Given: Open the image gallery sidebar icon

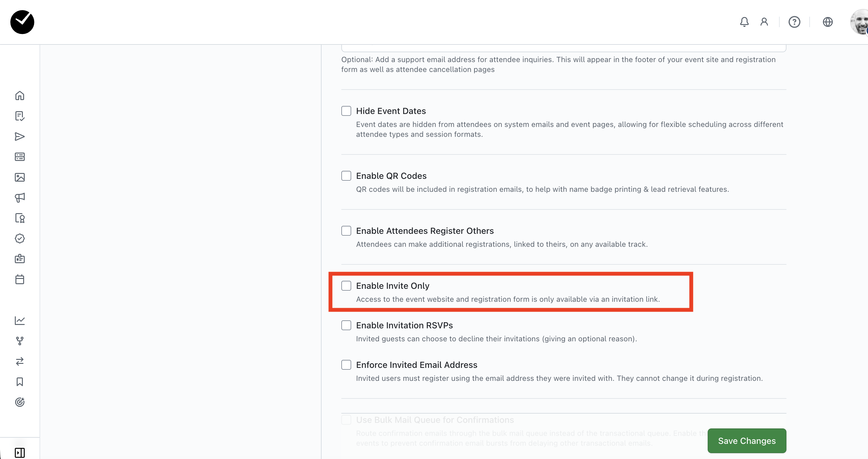Looking at the screenshot, I should 20,177.
